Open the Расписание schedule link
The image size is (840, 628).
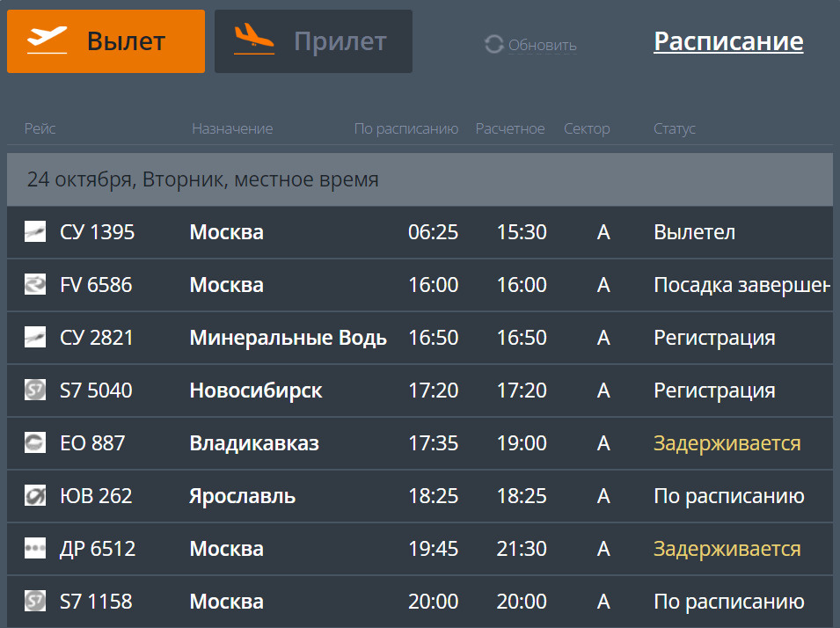click(x=728, y=42)
